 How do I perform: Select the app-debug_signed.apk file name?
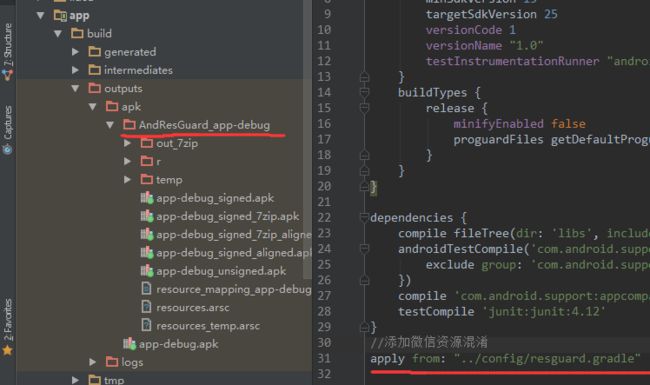coord(215,199)
